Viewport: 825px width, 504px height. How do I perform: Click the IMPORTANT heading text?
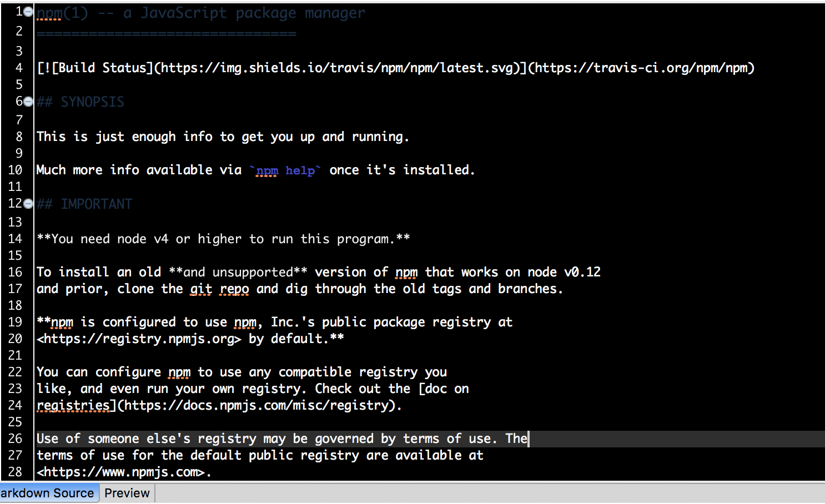[97, 204]
